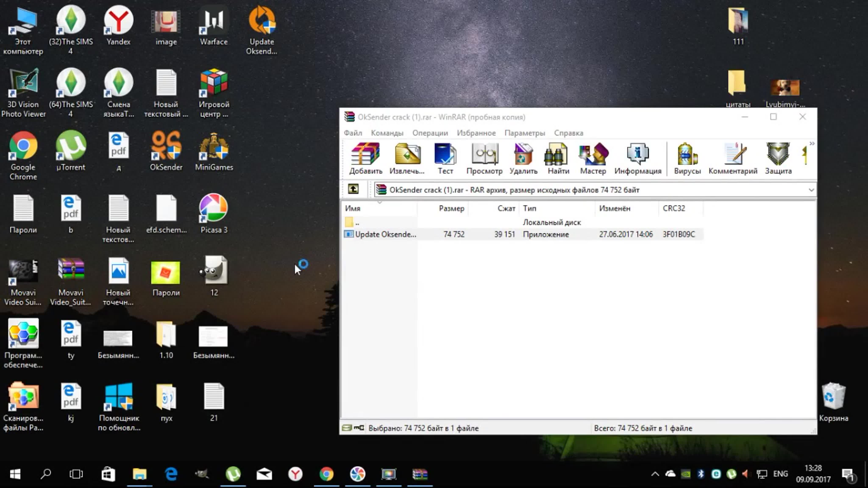Click the disk icon in the WinRAR status bar
Image resolution: width=868 pixels, height=488 pixels.
[346, 428]
